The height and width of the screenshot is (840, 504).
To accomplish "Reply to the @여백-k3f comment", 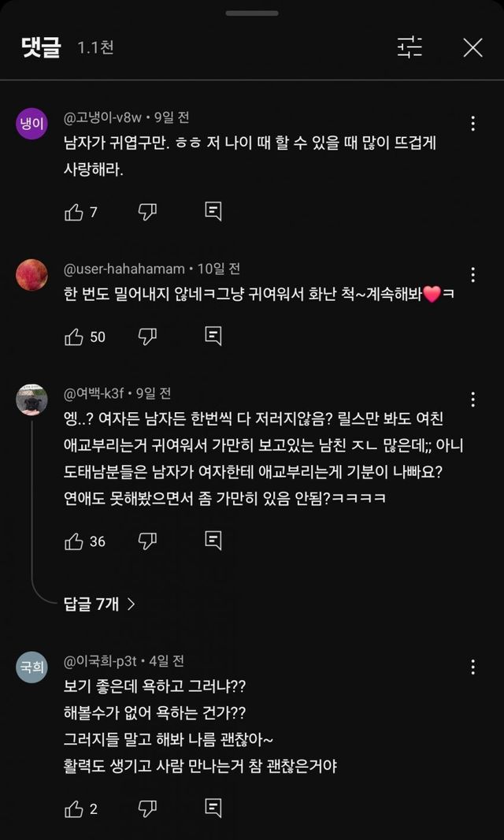I will click(213, 541).
